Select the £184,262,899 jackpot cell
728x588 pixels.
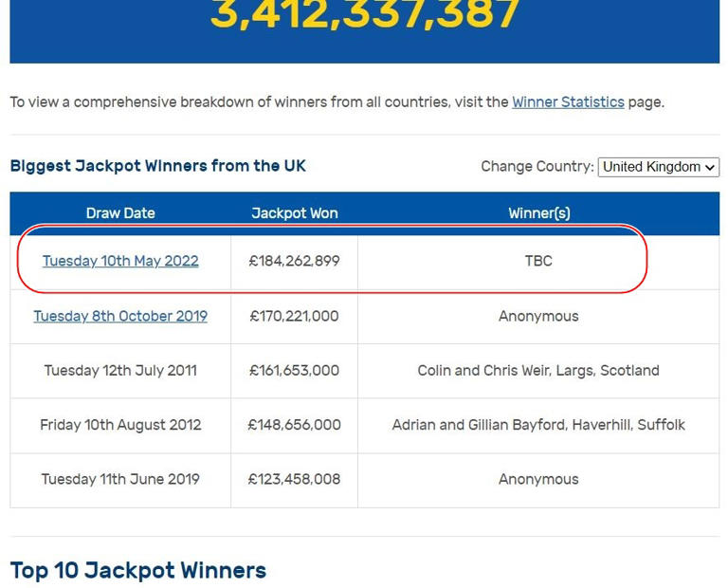click(x=295, y=261)
